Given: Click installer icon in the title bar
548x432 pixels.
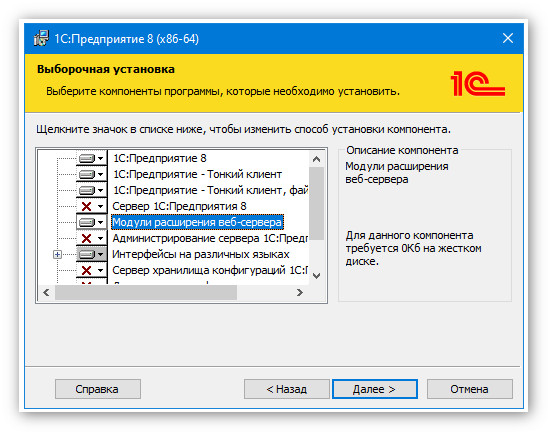Looking at the screenshot, I should [x=41, y=38].
